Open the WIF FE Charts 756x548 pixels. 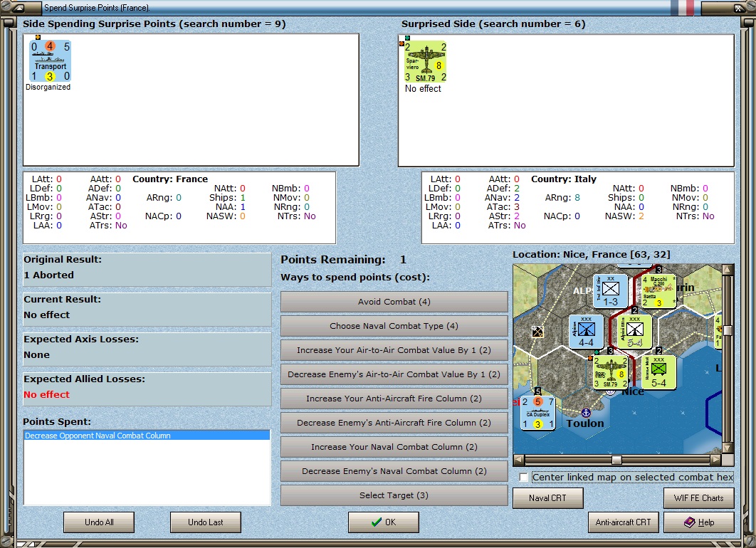coord(698,498)
